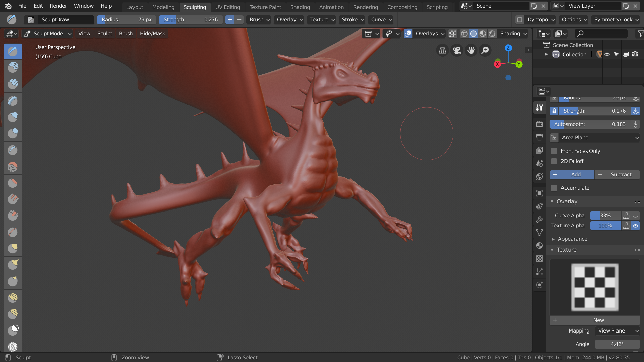The image size is (644, 362).
Task: Click the pan view hand icon
Action: 471,50
